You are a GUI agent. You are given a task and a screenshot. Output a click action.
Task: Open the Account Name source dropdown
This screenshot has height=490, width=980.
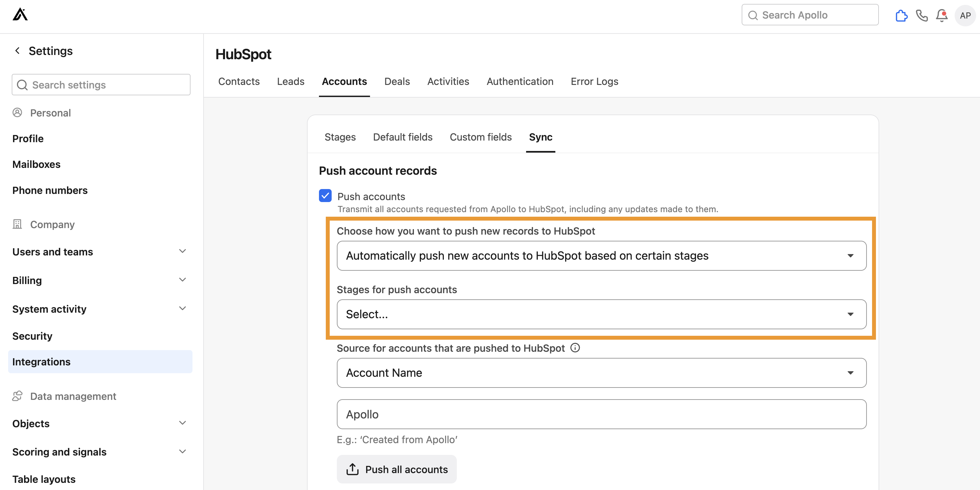601,373
